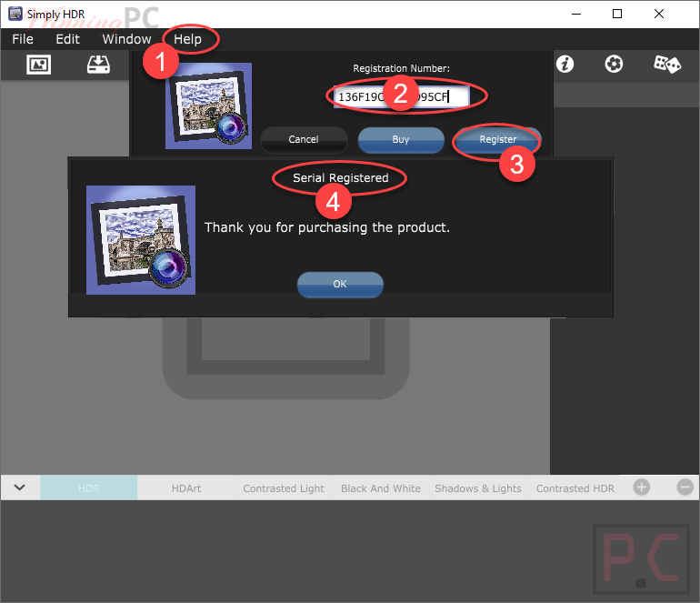Open the Help menu
The height and width of the screenshot is (603, 700).
tap(187, 39)
